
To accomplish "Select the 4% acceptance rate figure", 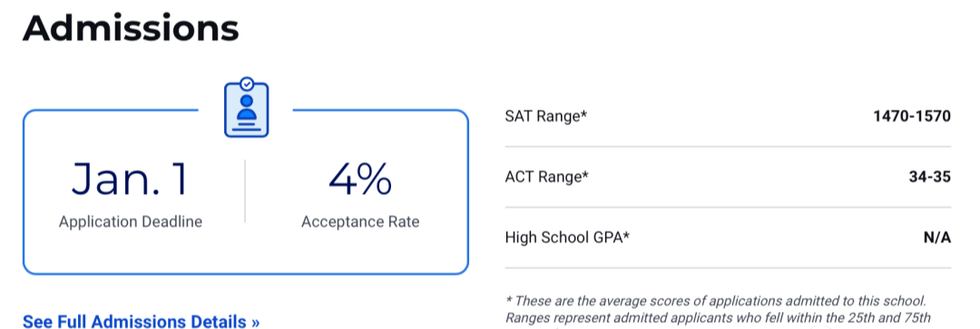I will 360,179.
